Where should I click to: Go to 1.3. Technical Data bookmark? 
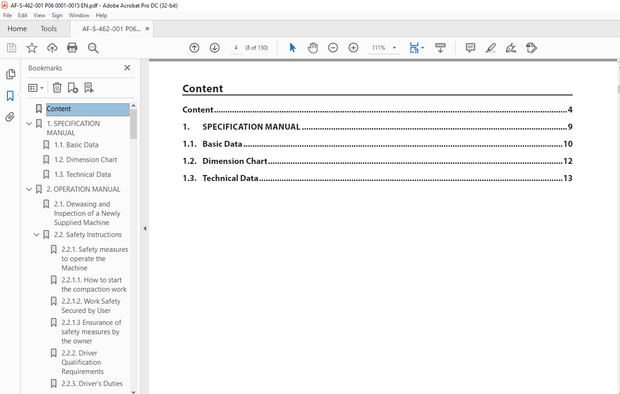click(x=82, y=174)
